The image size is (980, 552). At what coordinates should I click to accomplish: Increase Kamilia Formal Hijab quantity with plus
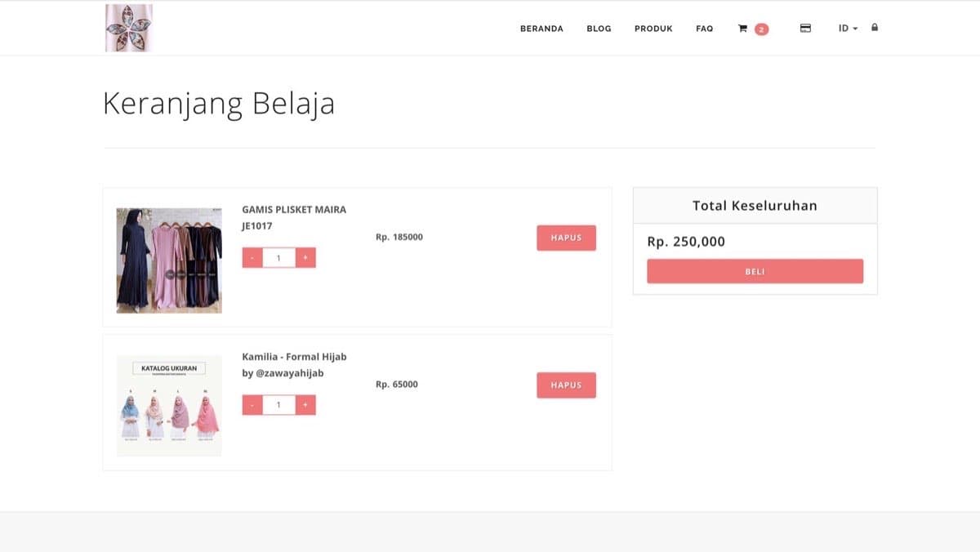(x=305, y=404)
